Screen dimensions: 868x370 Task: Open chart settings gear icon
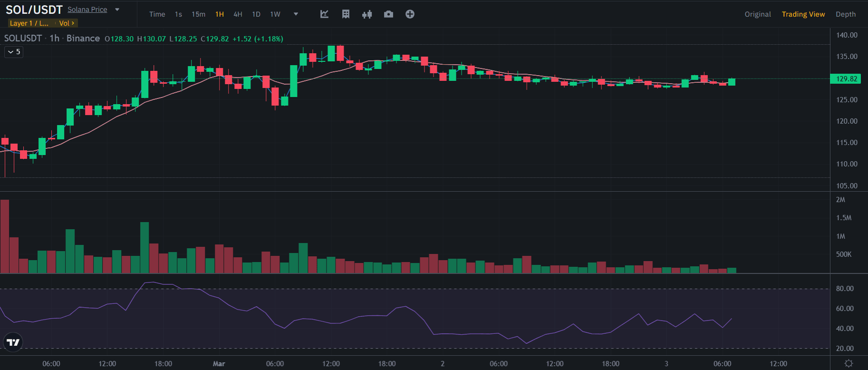coord(849,363)
